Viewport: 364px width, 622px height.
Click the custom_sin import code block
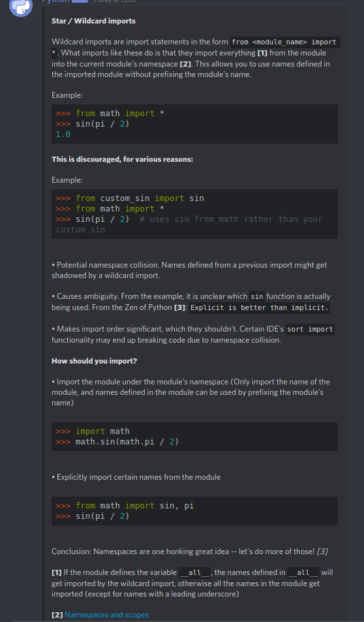pos(194,214)
